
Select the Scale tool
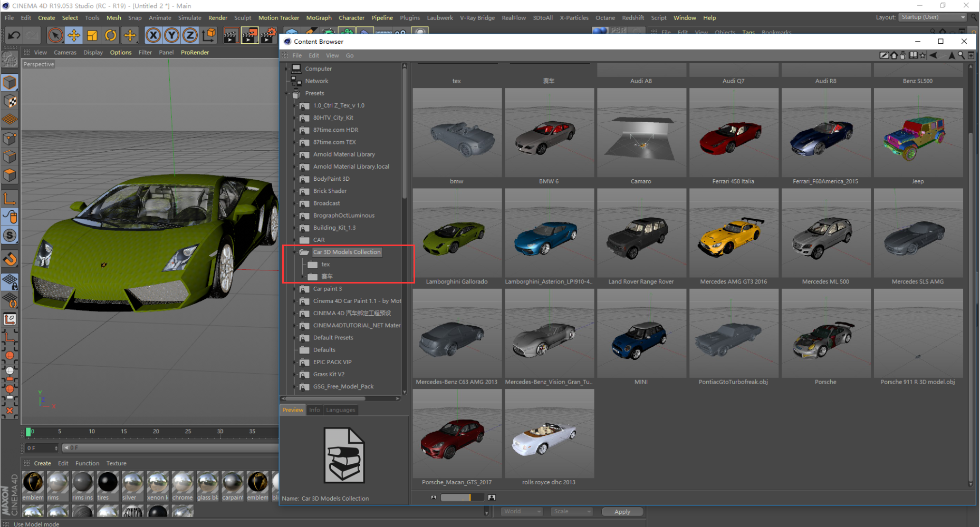[x=92, y=35]
